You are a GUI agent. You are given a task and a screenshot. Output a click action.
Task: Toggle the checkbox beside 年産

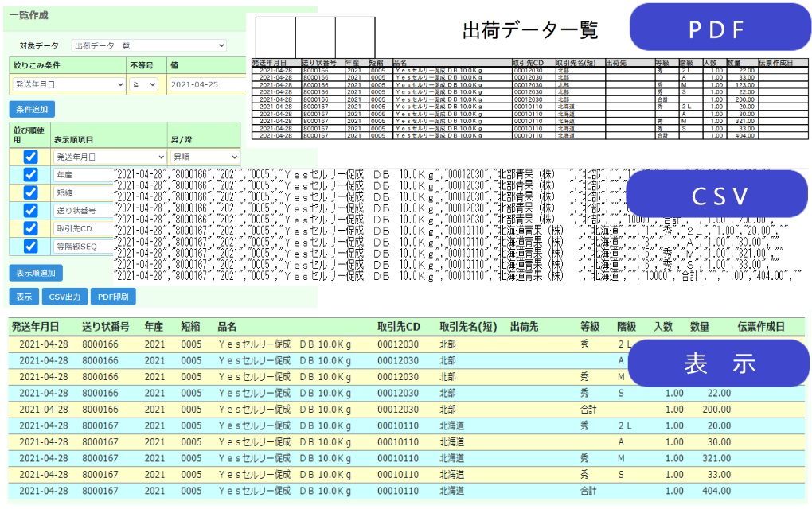click(x=30, y=175)
